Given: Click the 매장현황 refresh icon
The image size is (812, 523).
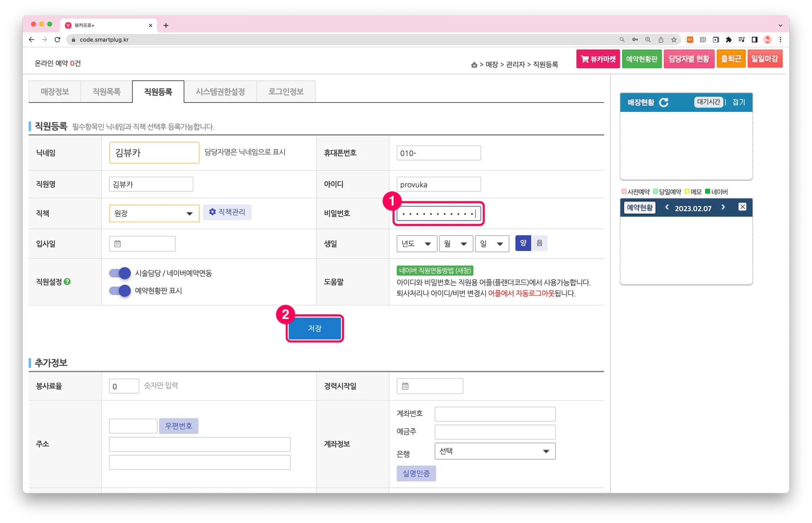Looking at the screenshot, I should 664,102.
